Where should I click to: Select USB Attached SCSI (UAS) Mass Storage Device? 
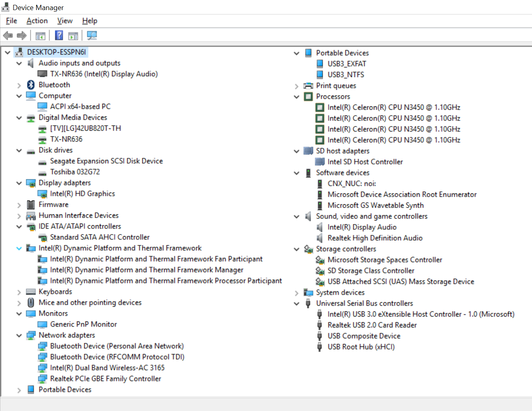(401, 281)
